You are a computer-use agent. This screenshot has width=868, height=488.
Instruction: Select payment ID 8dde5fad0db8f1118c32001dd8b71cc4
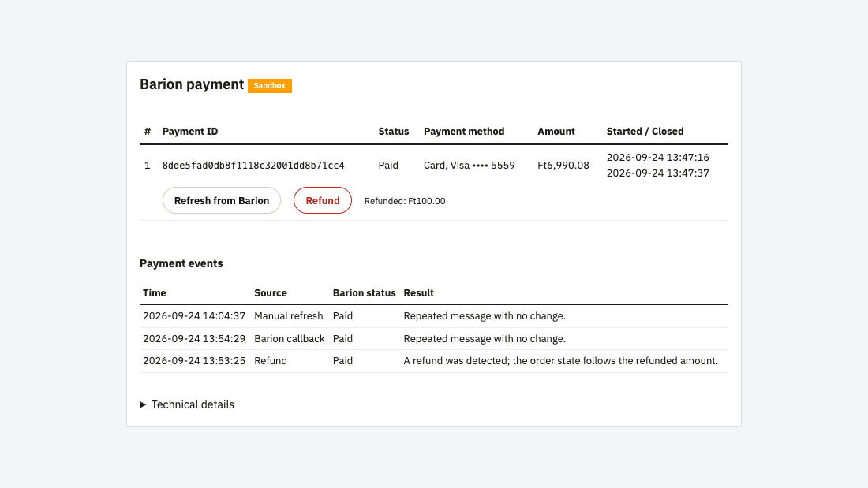tap(253, 166)
